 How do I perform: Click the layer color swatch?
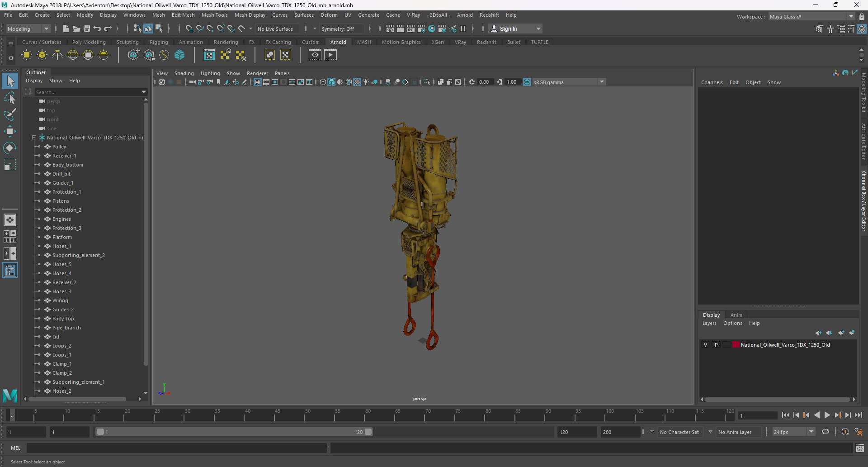pyautogui.click(x=736, y=345)
